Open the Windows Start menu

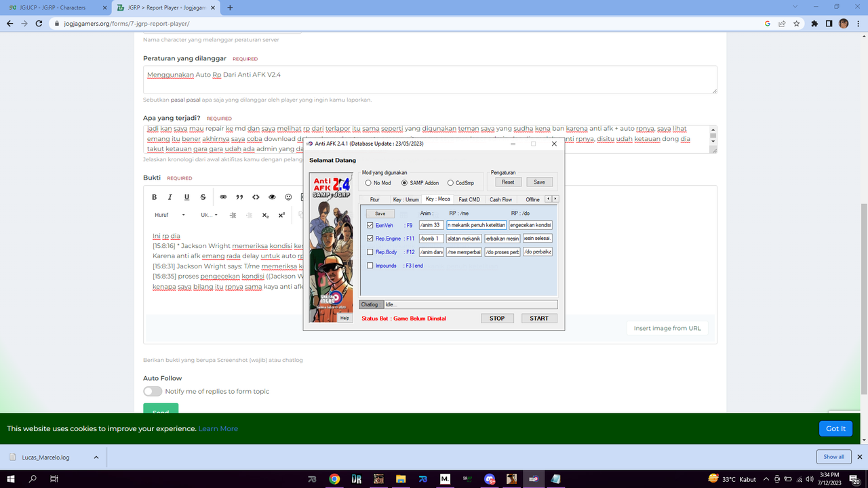12,479
